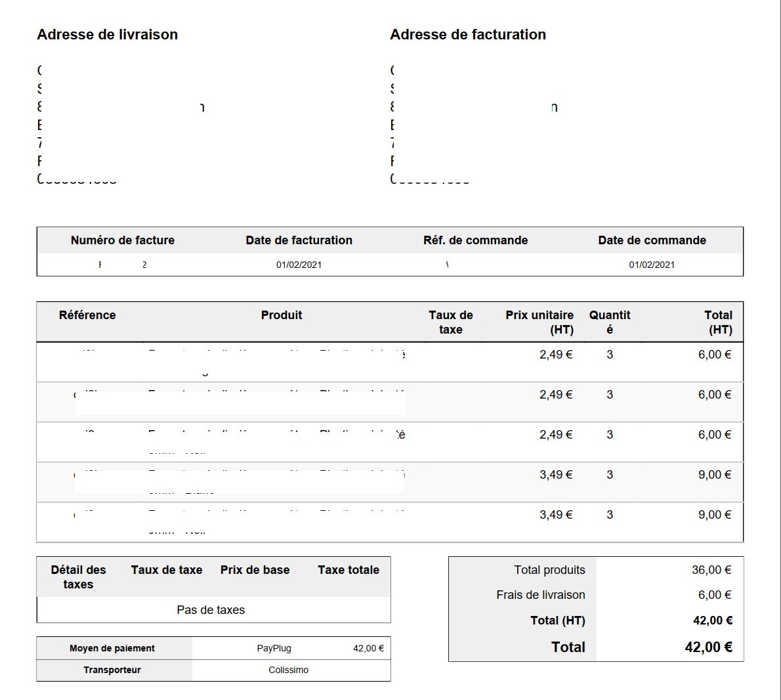Select the Total (HT) label in summary
781x700 pixels.
click(558, 621)
